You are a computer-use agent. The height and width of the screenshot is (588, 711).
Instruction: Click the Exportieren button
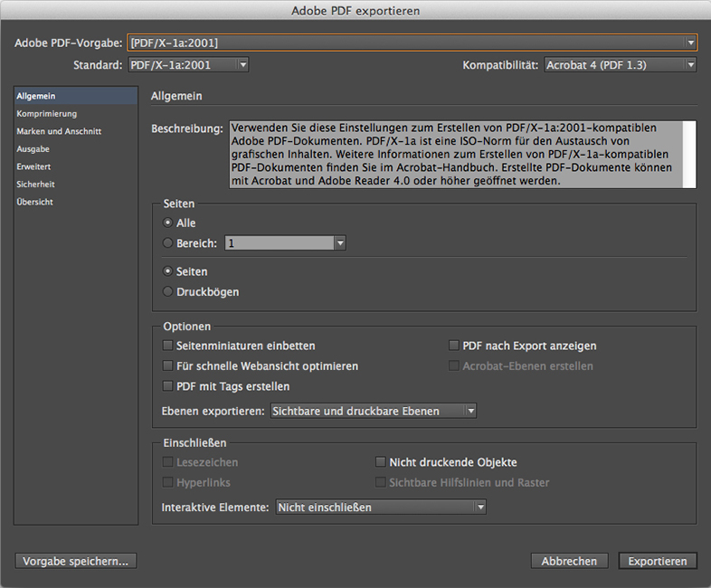click(658, 561)
